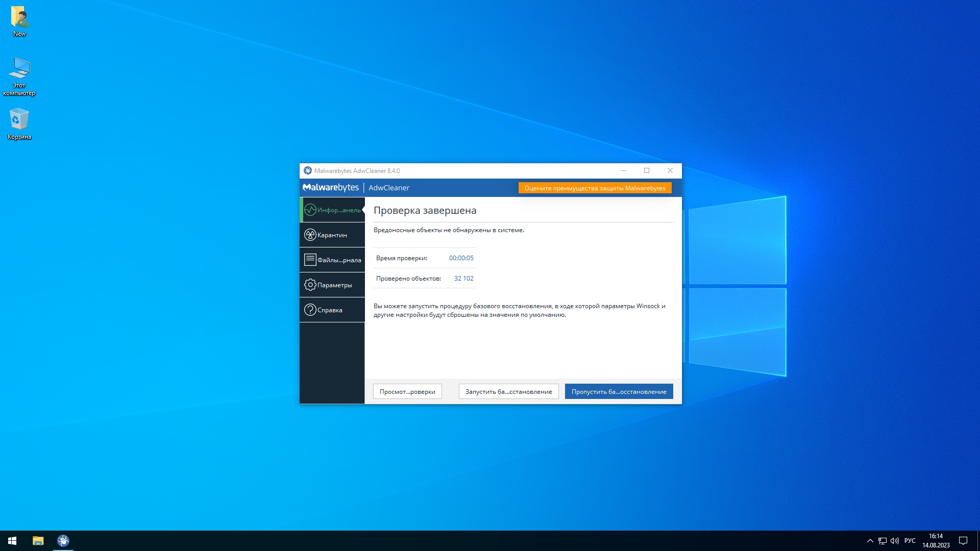Click the AdwCleaner logo in title bar
The image size is (980, 551).
(308, 170)
